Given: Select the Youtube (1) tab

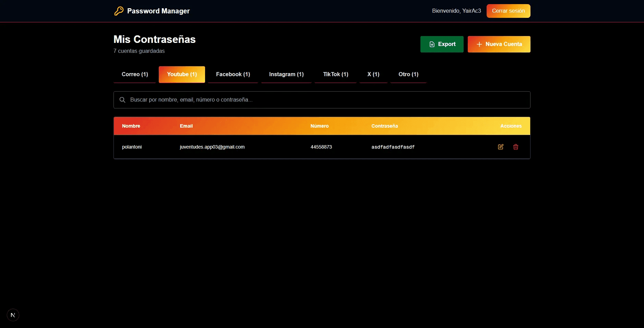Looking at the screenshot, I should [182, 74].
